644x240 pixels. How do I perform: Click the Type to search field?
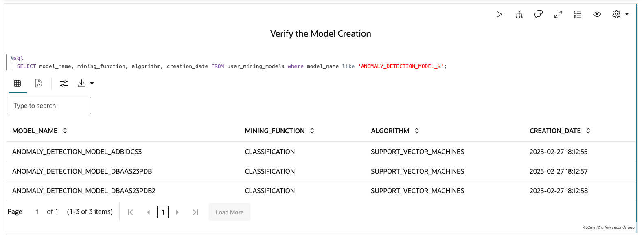[x=49, y=106]
